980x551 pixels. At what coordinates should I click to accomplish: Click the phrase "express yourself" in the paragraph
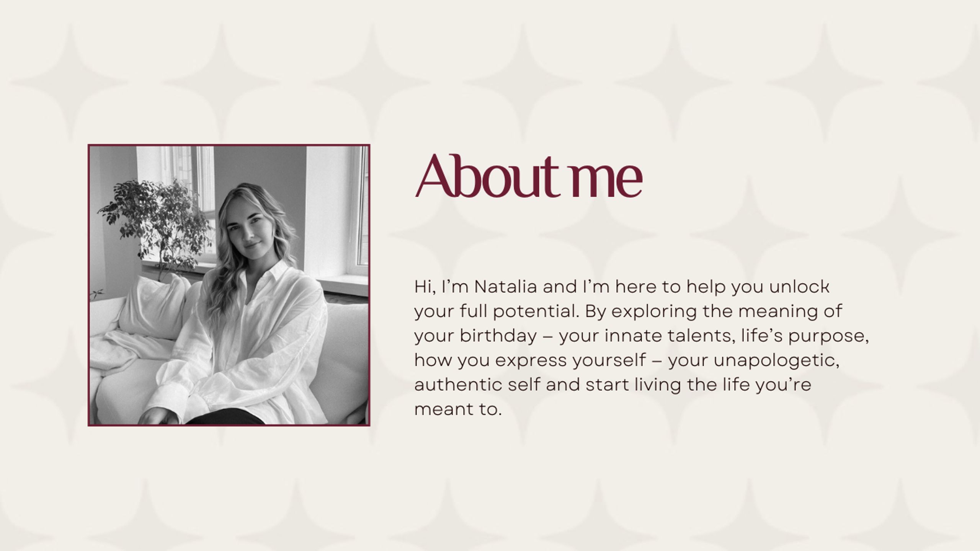tap(570, 361)
